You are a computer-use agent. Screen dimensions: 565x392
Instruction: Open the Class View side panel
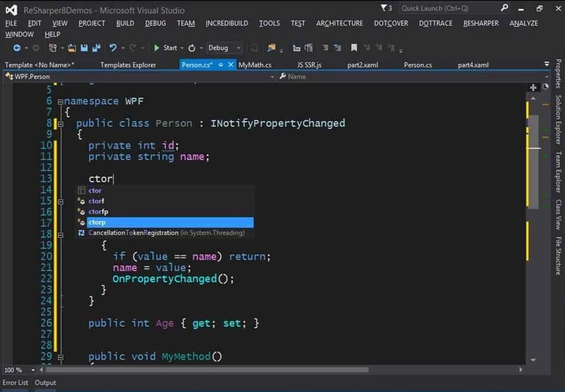point(558,214)
